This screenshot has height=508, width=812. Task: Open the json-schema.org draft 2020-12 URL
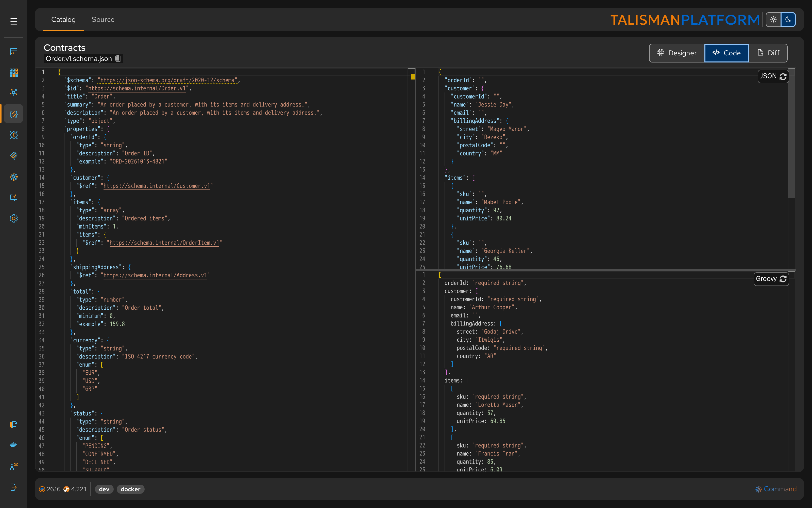(167, 80)
